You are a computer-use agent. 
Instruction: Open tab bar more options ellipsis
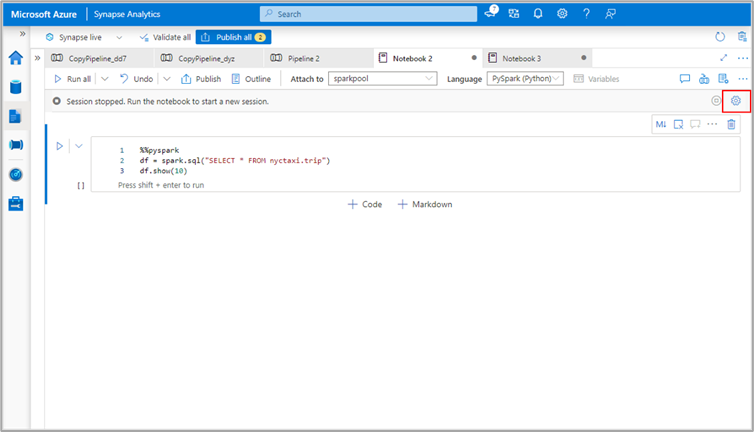[743, 58]
